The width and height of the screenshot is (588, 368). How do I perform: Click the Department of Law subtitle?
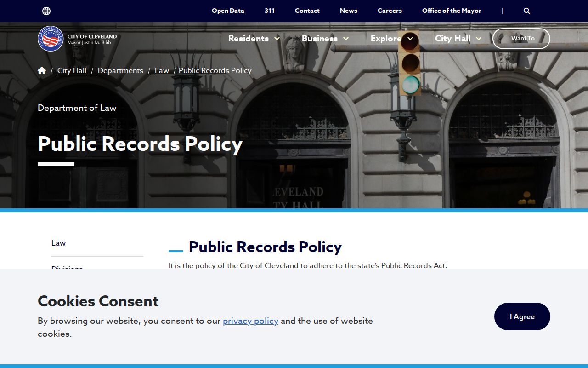(77, 108)
